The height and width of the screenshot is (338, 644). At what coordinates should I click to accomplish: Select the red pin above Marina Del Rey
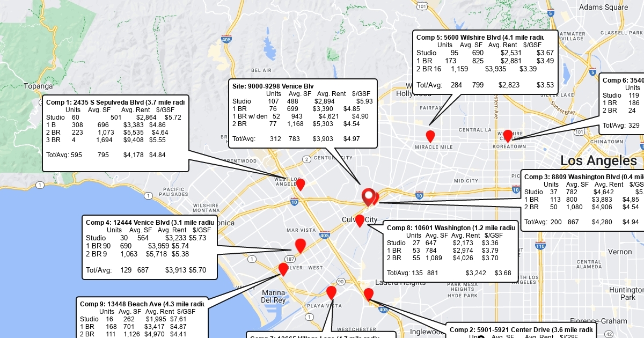[x=283, y=269]
